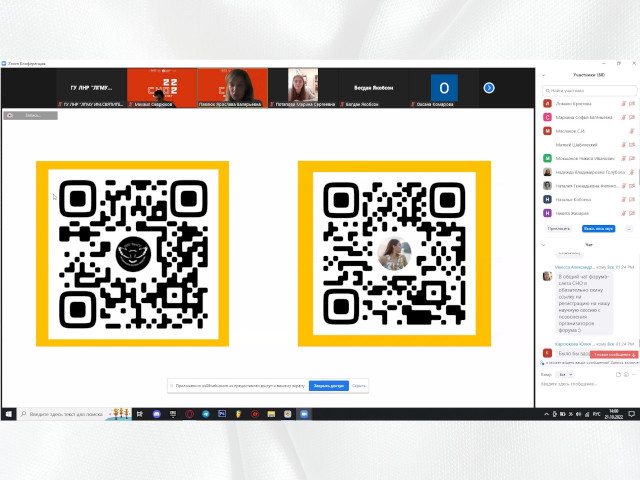Click video-off icon on first participant row
The height and width of the screenshot is (480, 640).
(x=632, y=104)
